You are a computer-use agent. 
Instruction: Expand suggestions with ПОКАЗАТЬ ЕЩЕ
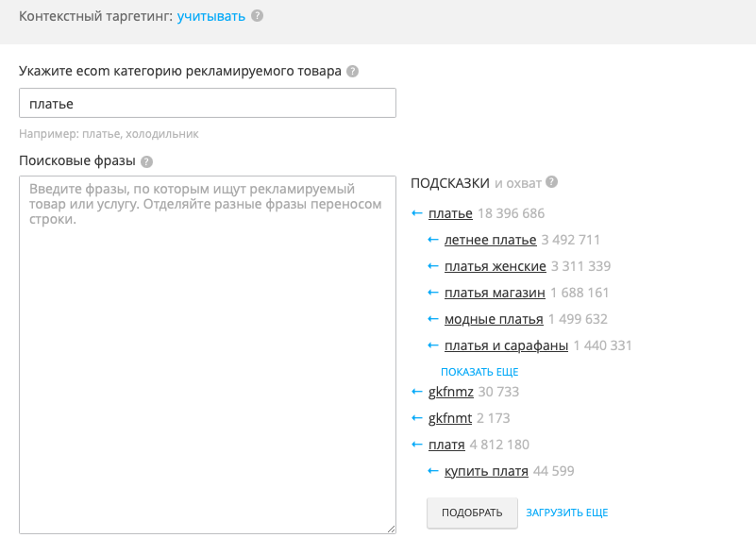click(479, 372)
